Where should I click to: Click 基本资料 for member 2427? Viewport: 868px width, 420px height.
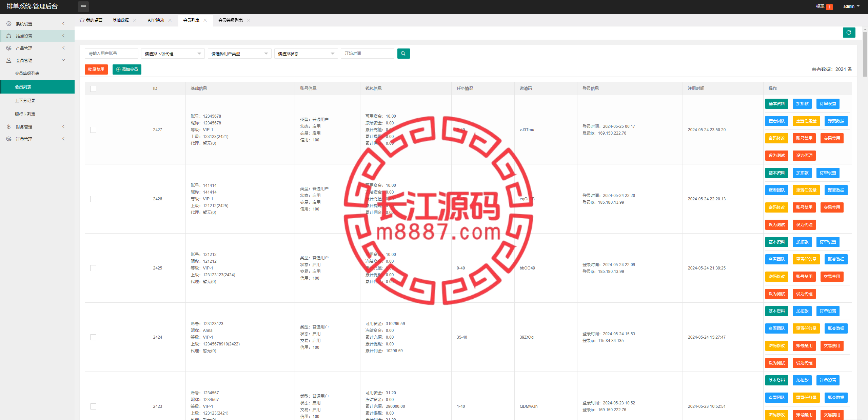[777, 104]
